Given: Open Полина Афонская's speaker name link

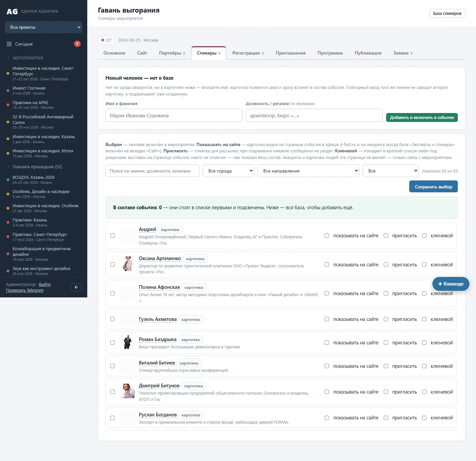Looking at the screenshot, I should (x=159, y=287).
